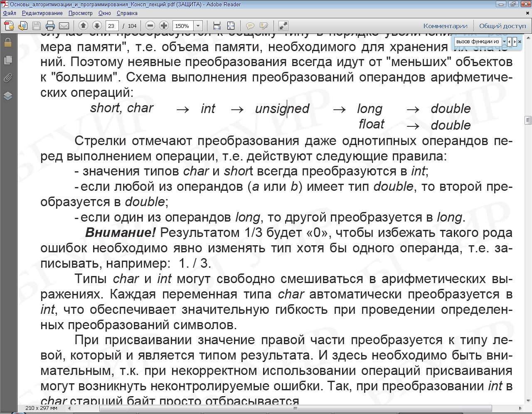Close the find bar with the x
The width and height of the screenshot is (532, 414).
click(x=520, y=42)
